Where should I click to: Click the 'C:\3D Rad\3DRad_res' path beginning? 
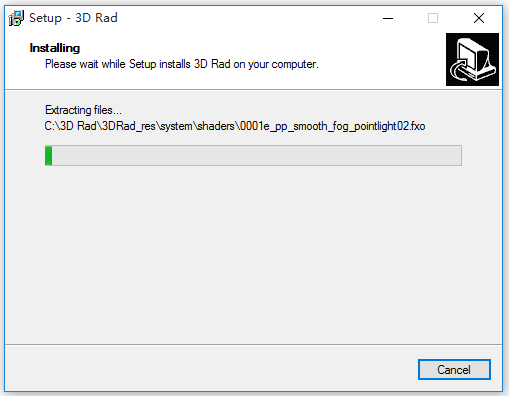[100, 126]
